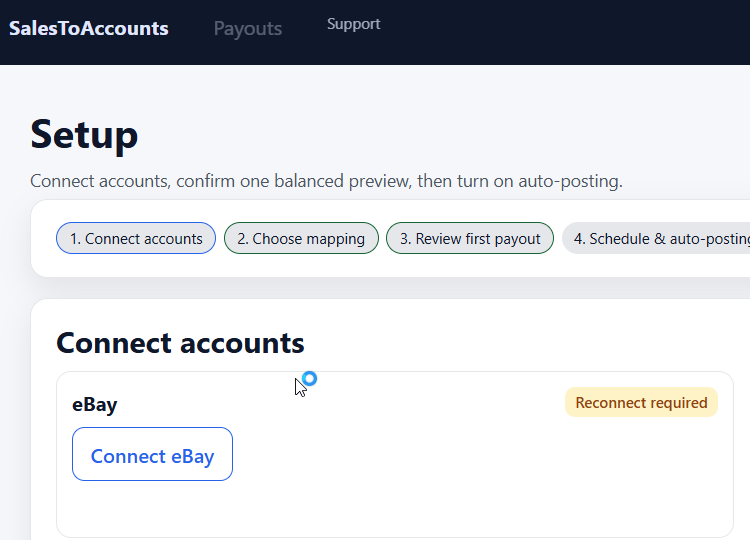750x540 pixels.
Task: Click the Reconnect required status badge
Action: click(641, 402)
